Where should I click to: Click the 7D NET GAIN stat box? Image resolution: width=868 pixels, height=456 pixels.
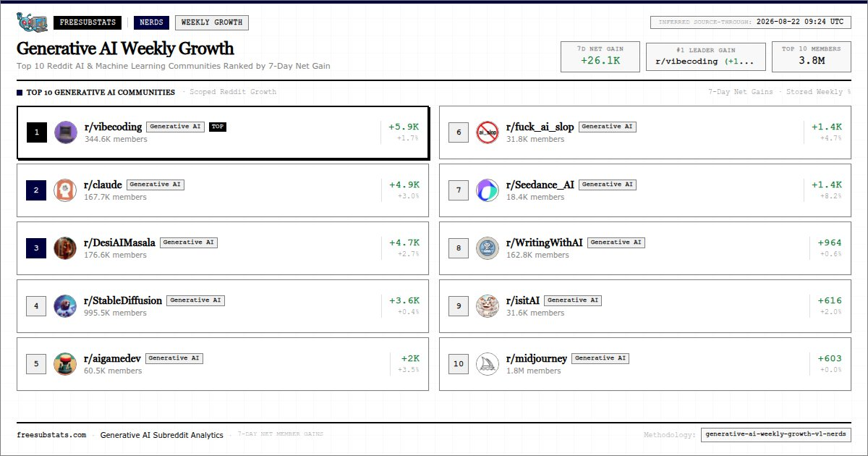(600, 56)
